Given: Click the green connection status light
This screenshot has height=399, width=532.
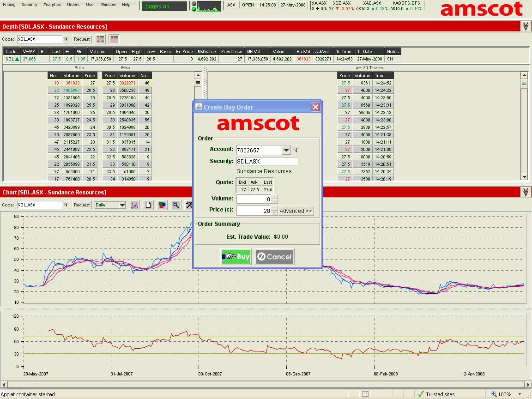Looking at the screenshot, I should point(194,9).
